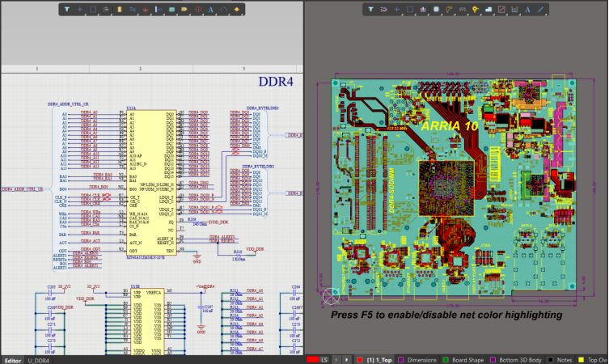The image size is (609, 364).
Task: Activate the Dimensions layer tab
Action: tap(418, 359)
